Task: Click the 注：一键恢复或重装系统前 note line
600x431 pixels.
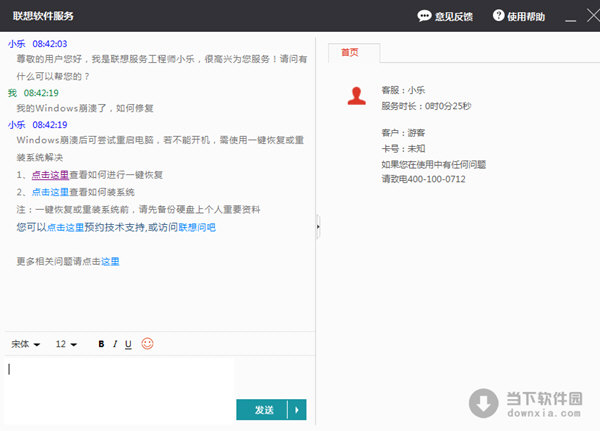Action: (139, 210)
